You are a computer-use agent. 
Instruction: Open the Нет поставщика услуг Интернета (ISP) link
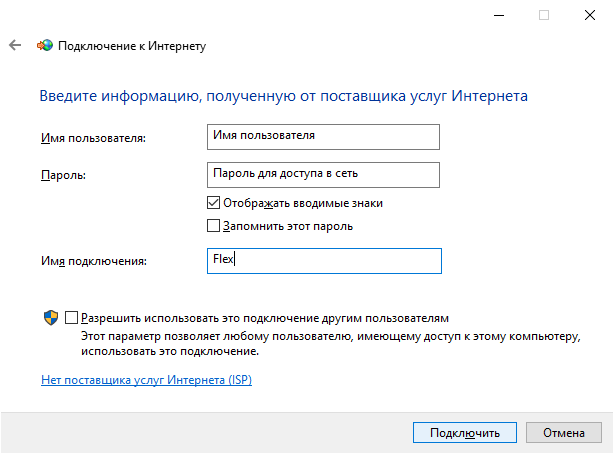[x=146, y=380]
